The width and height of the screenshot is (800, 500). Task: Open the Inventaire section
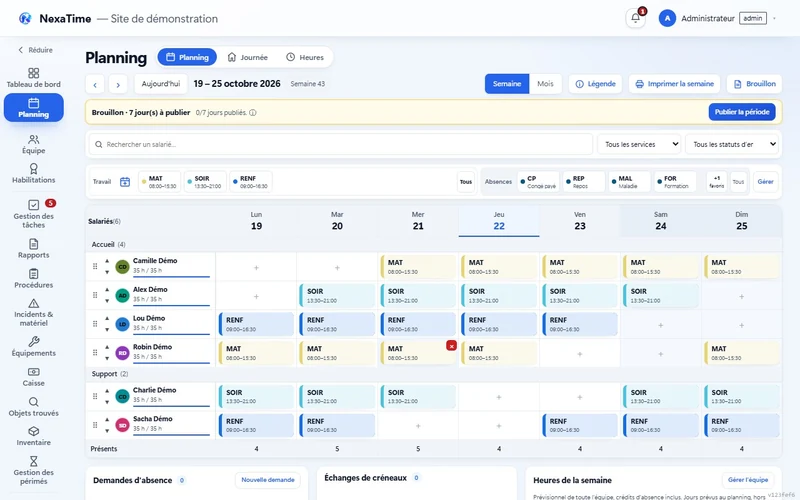pos(34,437)
